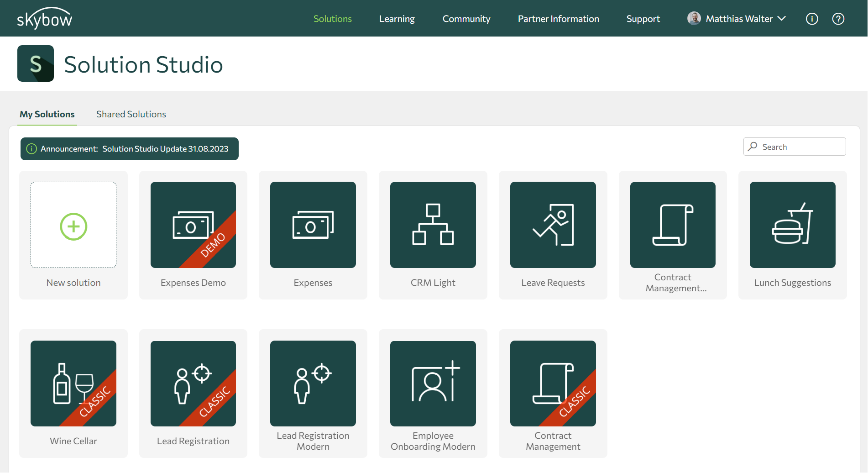
Task: Open the help question mark icon
Action: [838, 19]
